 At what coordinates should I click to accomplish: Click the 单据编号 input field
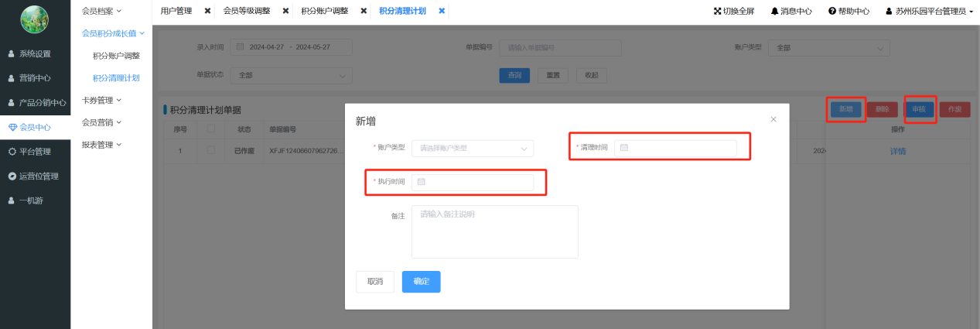(x=561, y=47)
